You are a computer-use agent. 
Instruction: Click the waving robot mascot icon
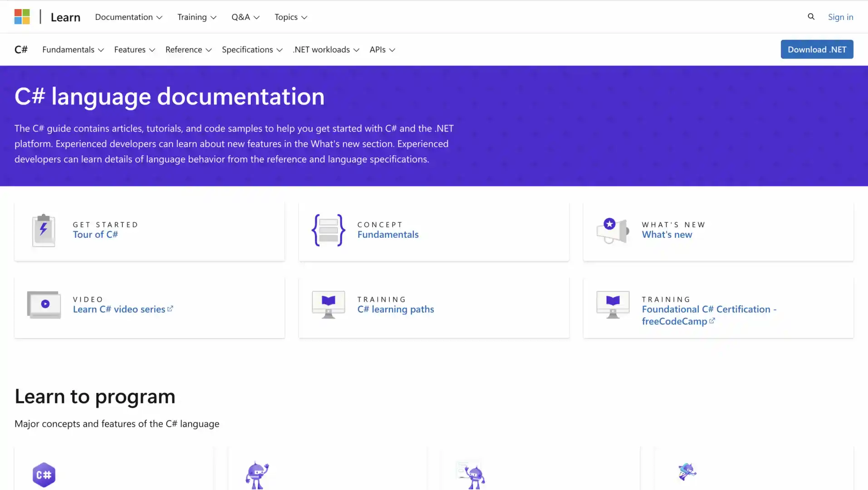257,475
